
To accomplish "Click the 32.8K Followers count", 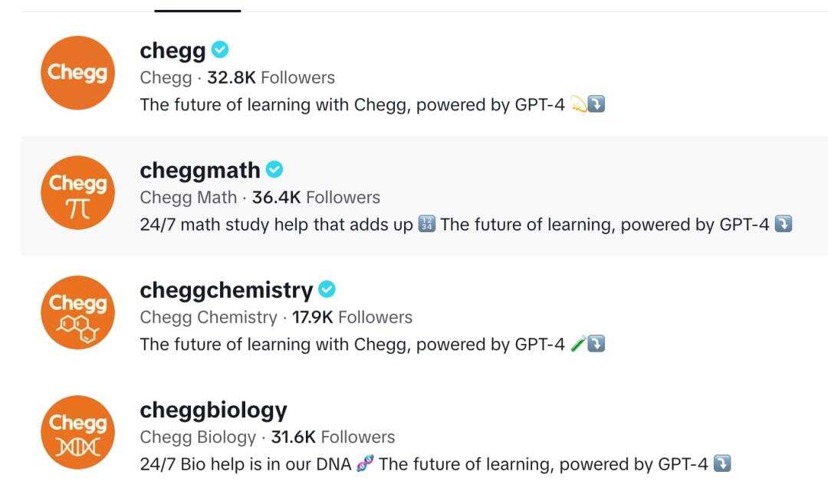I will coord(271,78).
